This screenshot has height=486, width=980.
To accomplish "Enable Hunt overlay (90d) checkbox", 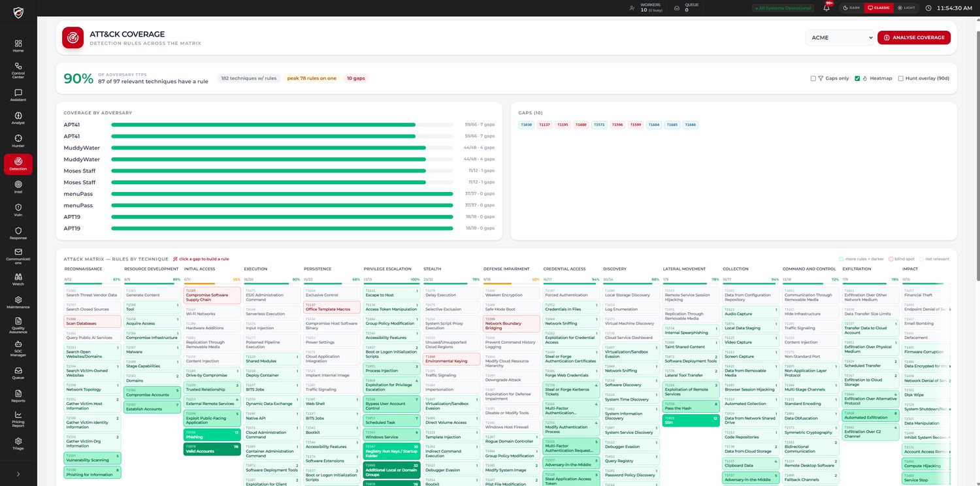I will [x=901, y=78].
